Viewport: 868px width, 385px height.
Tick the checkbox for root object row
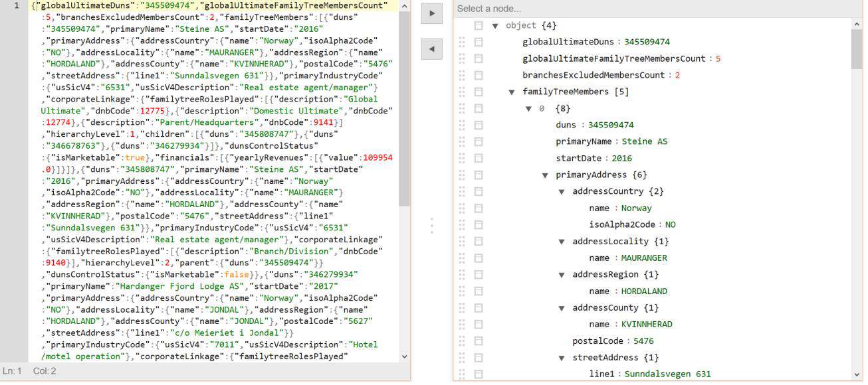tap(478, 25)
